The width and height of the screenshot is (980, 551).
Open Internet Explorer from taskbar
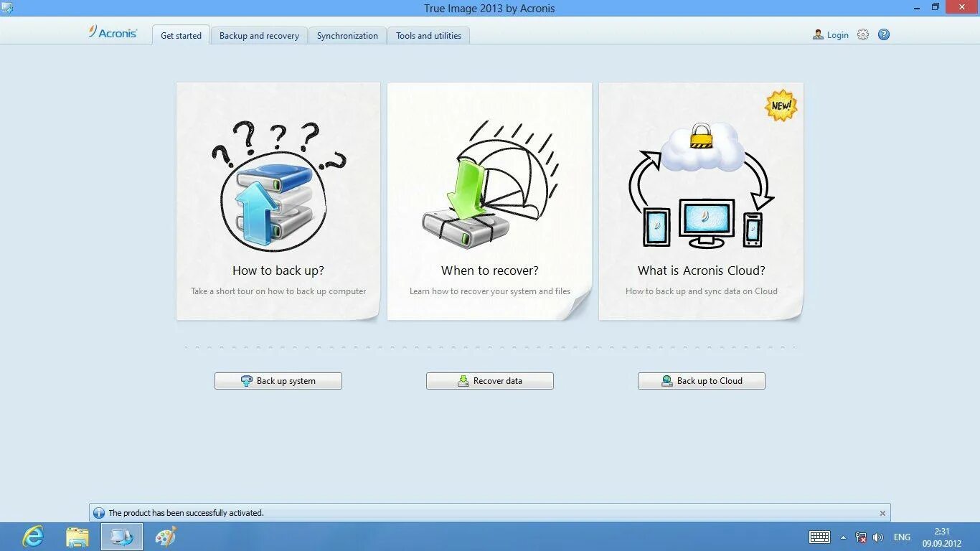[33, 537]
